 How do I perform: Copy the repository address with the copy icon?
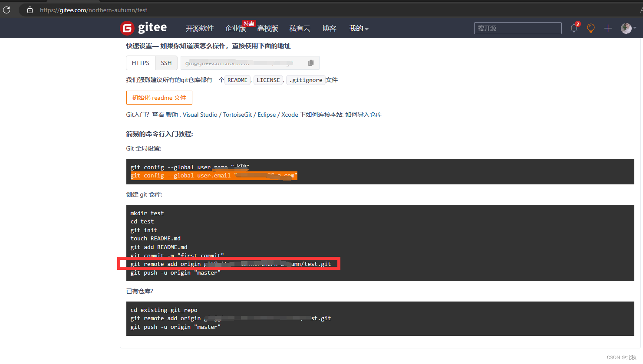(x=311, y=62)
